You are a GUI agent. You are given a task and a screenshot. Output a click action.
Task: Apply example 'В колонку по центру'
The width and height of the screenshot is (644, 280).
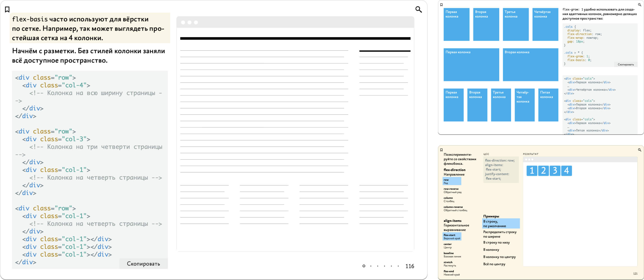click(499, 257)
